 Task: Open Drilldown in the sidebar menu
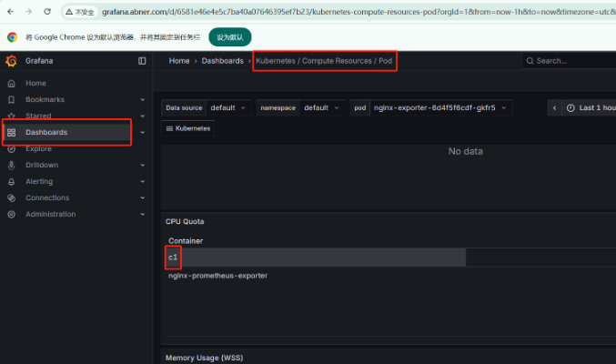click(x=42, y=165)
